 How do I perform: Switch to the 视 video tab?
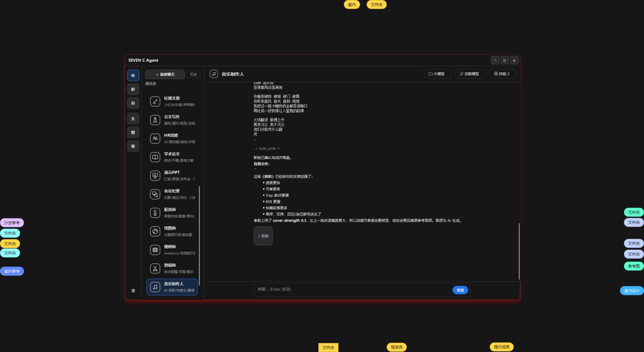click(133, 146)
